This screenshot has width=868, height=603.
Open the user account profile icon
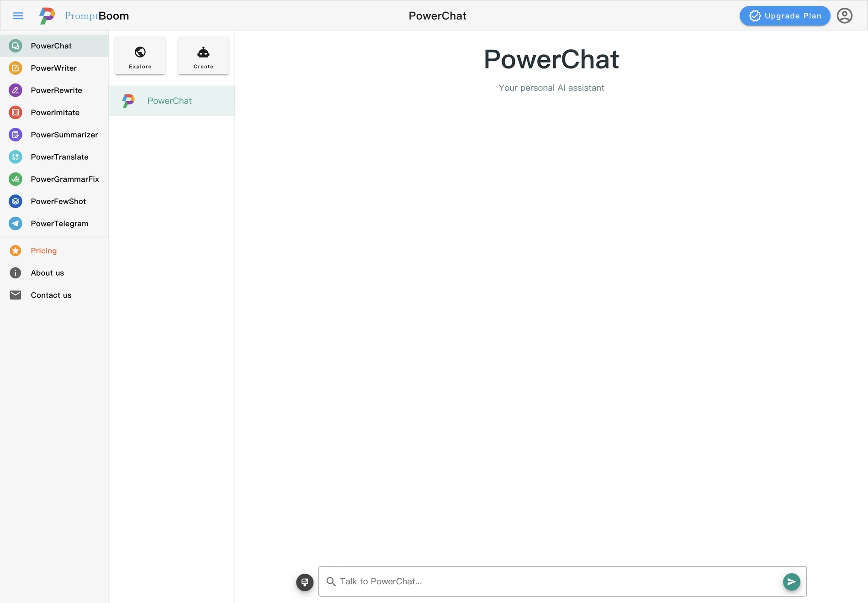coord(845,16)
